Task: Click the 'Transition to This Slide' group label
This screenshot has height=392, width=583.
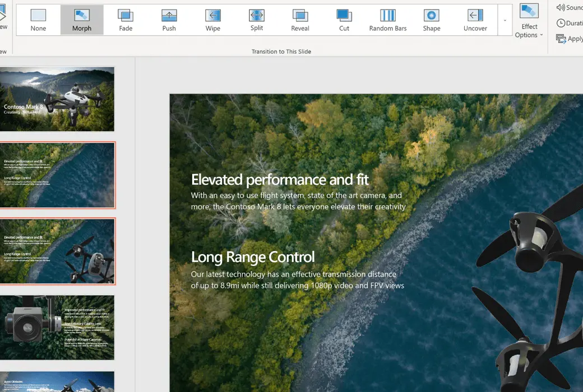Action: (x=281, y=52)
